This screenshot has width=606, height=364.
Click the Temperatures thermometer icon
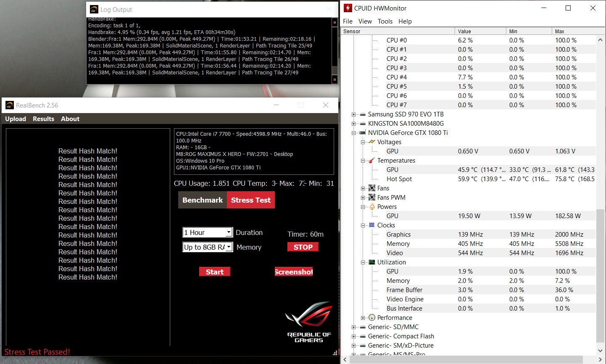tap(372, 161)
